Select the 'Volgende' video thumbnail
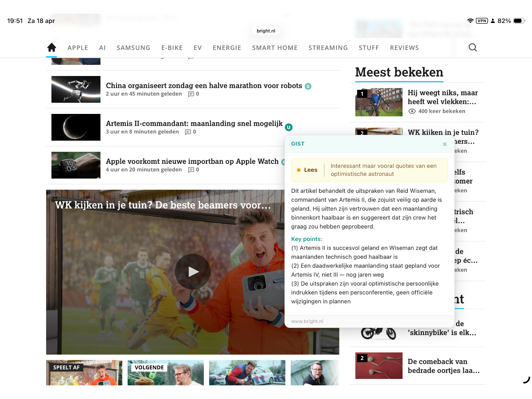The image size is (532, 399). (166, 373)
